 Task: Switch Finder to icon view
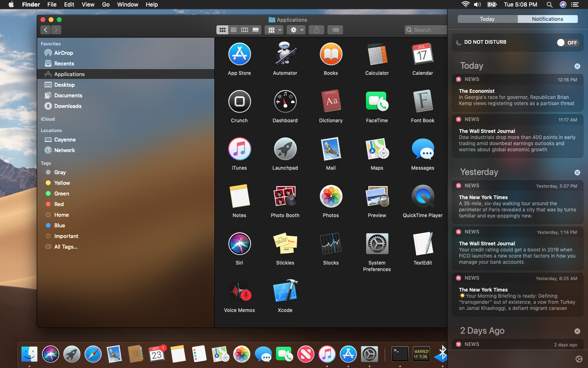223,30
